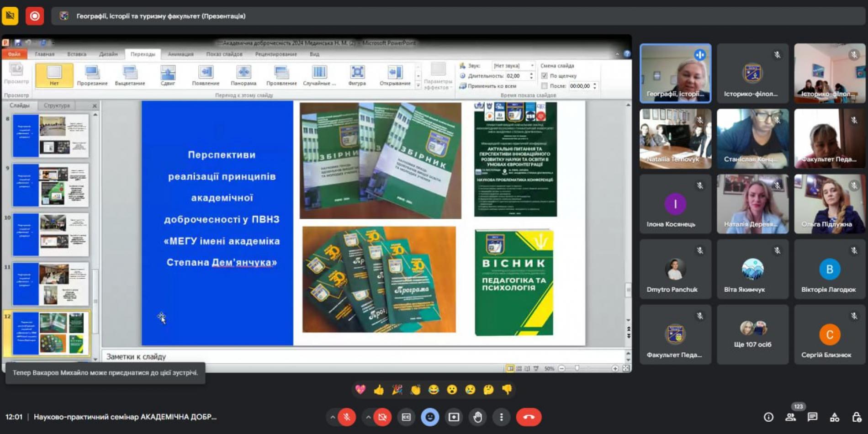Open the activities icon
This screenshot has width=868, height=434.
(834, 417)
